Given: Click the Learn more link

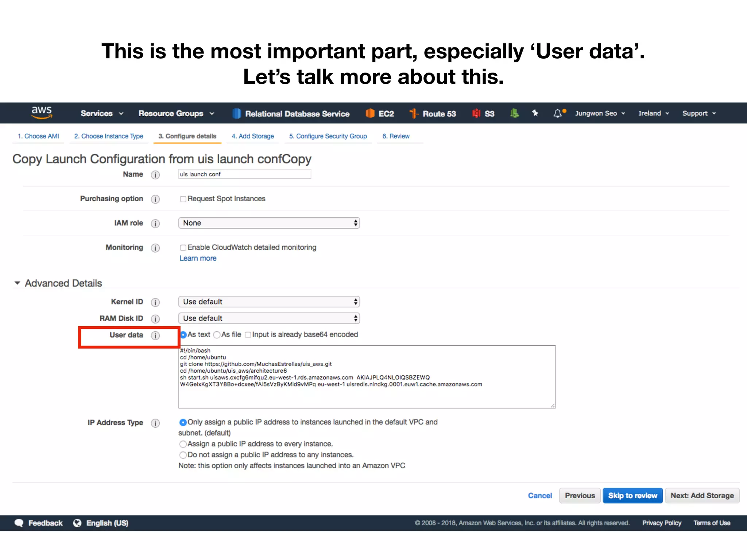Looking at the screenshot, I should point(198,258).
